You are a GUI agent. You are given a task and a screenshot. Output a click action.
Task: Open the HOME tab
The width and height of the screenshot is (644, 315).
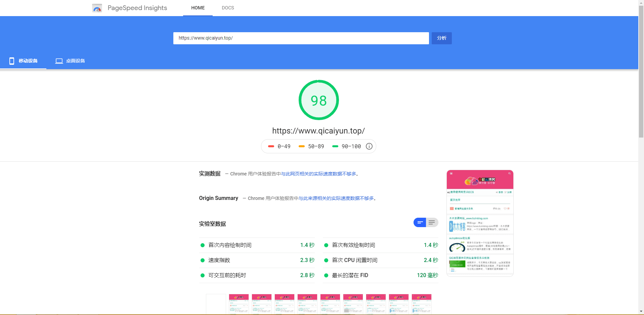coord(198,8)
